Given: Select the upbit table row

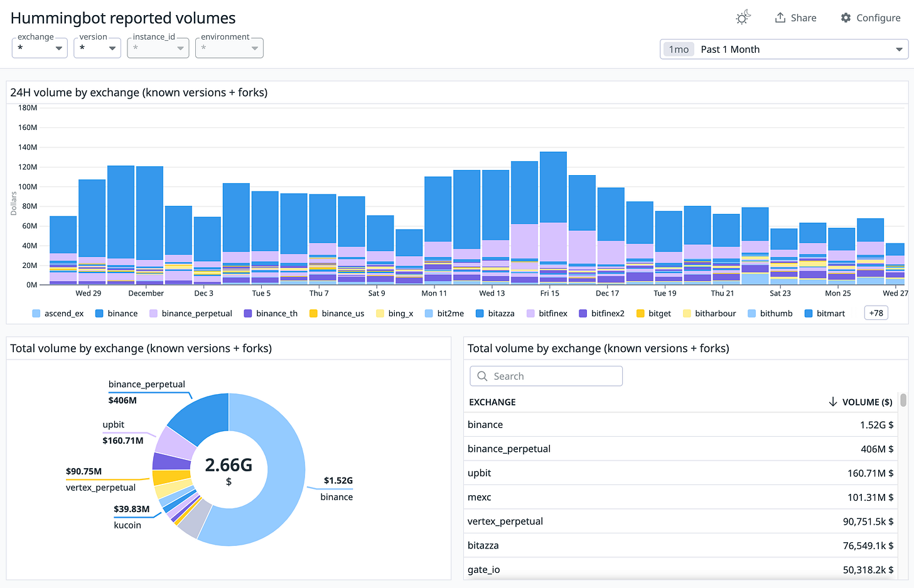Looking at the screenshot, I should pyautogui.click(x=681, y=473).
